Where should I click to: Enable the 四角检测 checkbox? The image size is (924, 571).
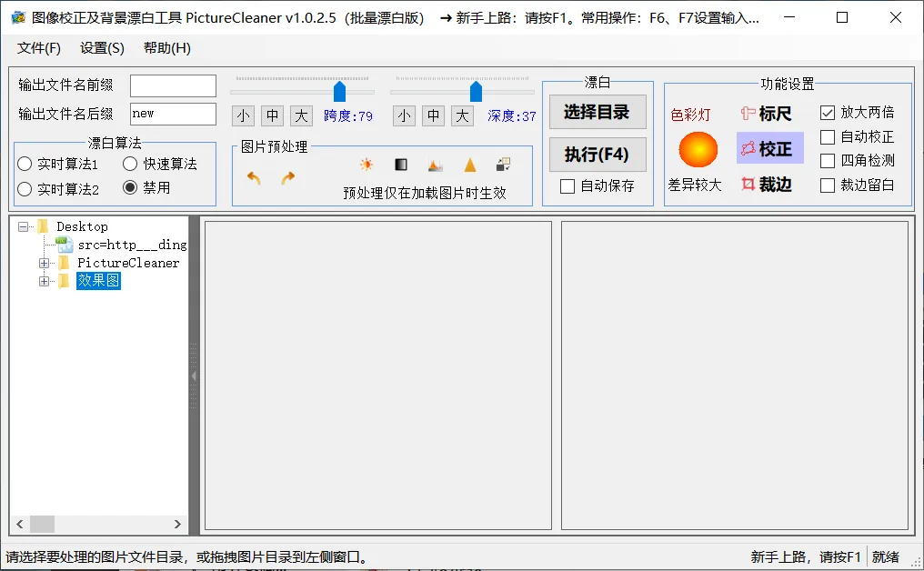tap(828, 161)
